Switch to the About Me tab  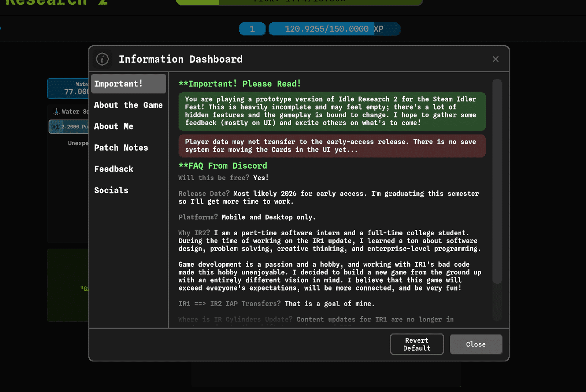point(129,126)
